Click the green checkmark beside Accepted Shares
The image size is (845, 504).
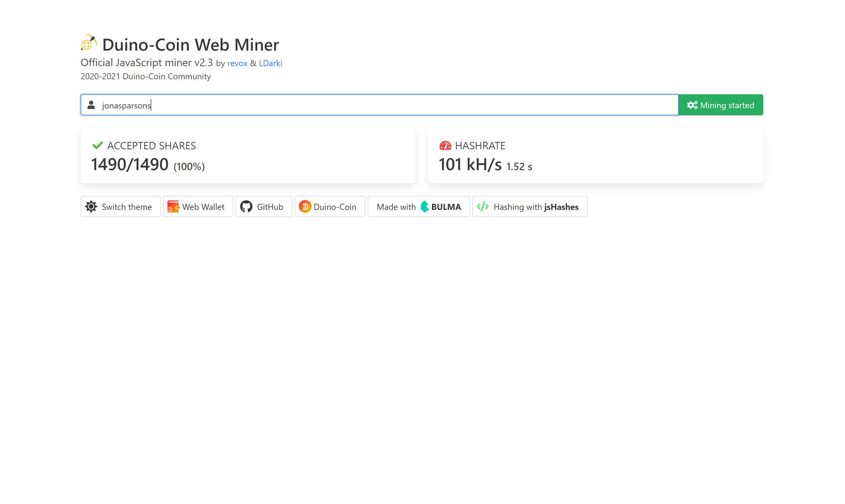pyautogui.click(x=98, y=145)
